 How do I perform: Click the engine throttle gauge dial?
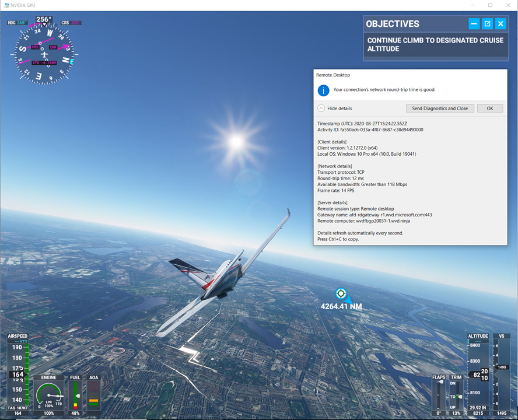(x=49, y=395)
